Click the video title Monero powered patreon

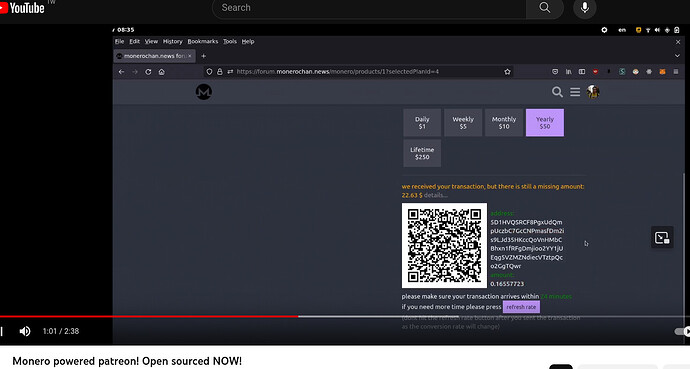127,361
